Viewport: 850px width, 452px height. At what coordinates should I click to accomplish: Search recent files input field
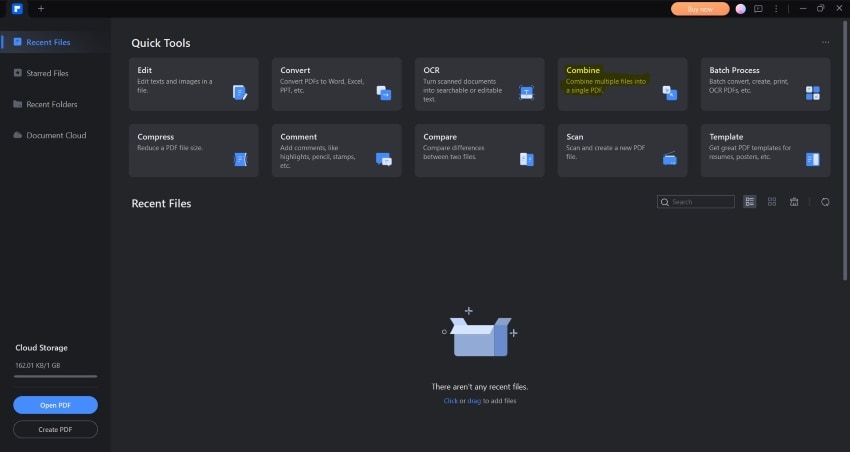[702, 202]
